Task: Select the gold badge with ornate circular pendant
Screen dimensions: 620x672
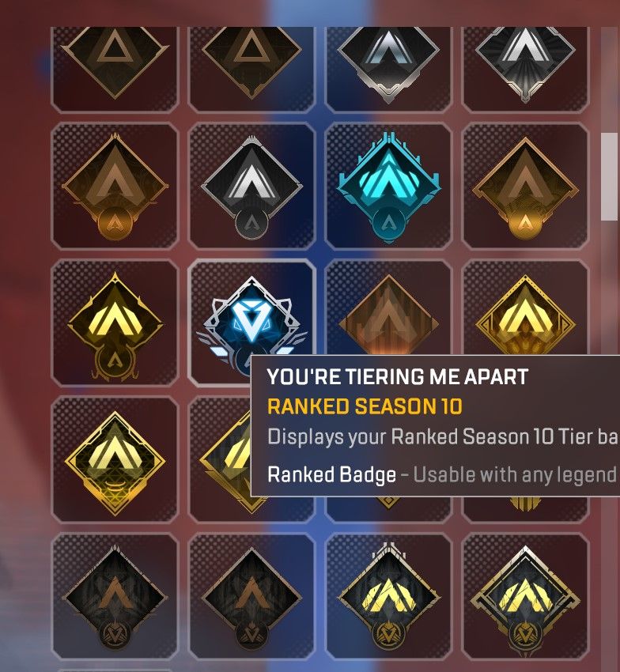Action: (115, 323)
